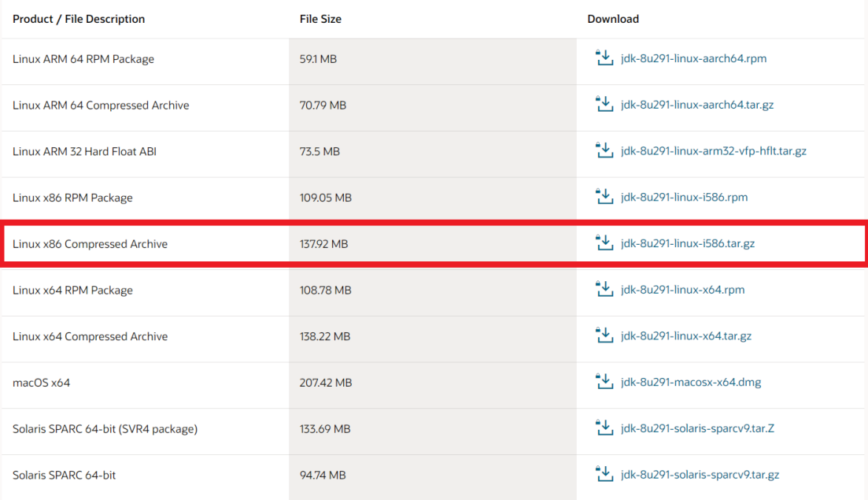
Task: Select the macOS x64 description
Action: 41,383
